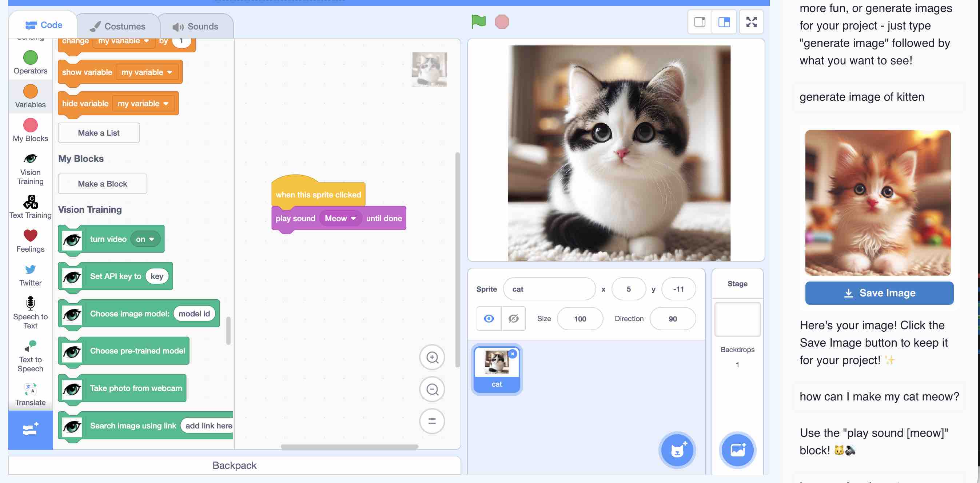Select the Feelings extension icon

(x=30, y=236)
